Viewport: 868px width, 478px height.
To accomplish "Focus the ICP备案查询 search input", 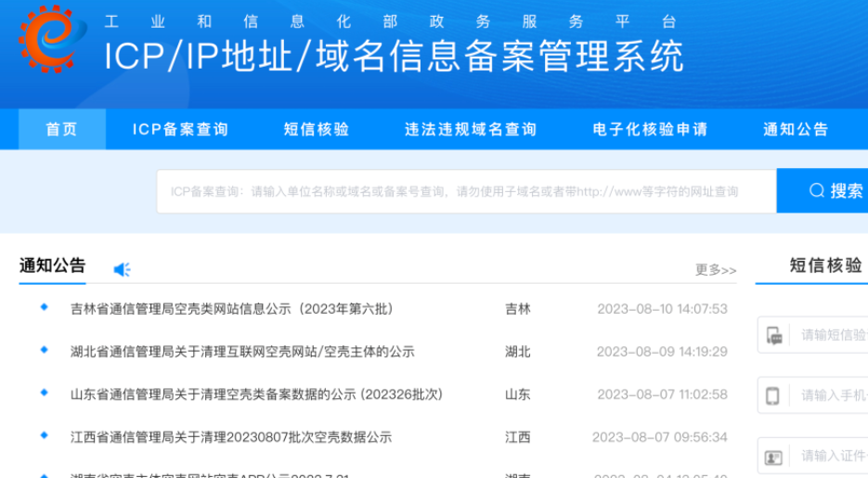I will [x=467, y=191].
